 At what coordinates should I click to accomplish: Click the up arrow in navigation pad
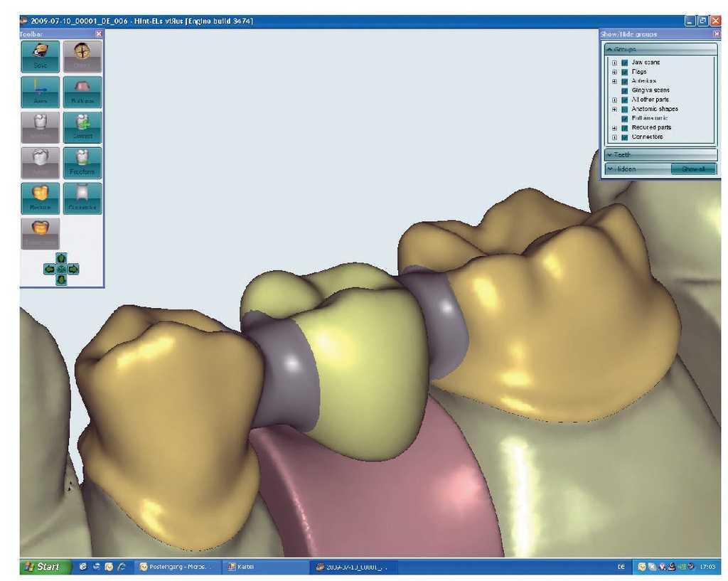tap(61, 258)
